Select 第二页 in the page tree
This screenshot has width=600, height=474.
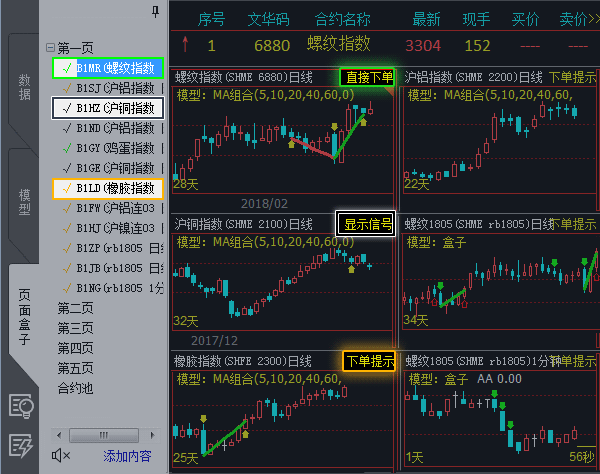76,308
